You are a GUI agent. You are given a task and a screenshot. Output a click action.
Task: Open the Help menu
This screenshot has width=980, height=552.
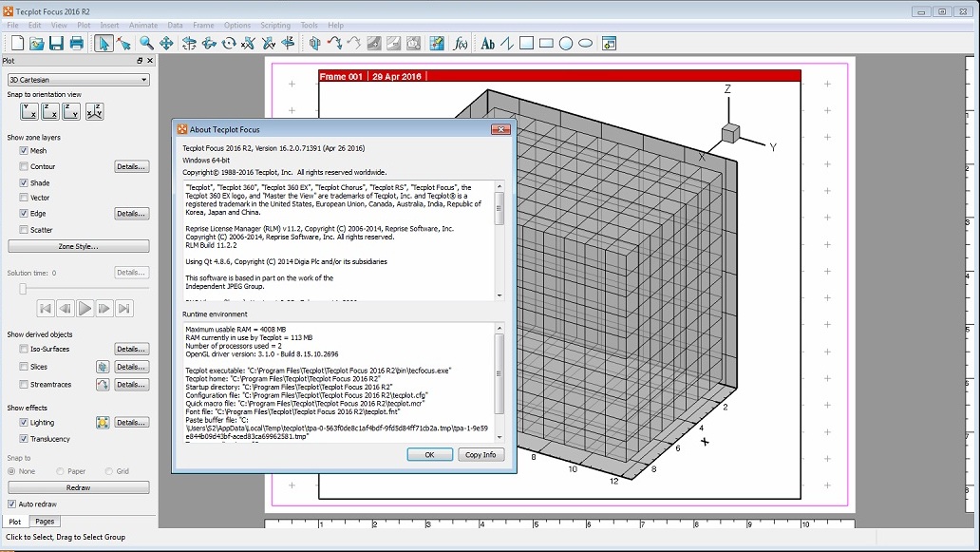click(x=335, y=25)
